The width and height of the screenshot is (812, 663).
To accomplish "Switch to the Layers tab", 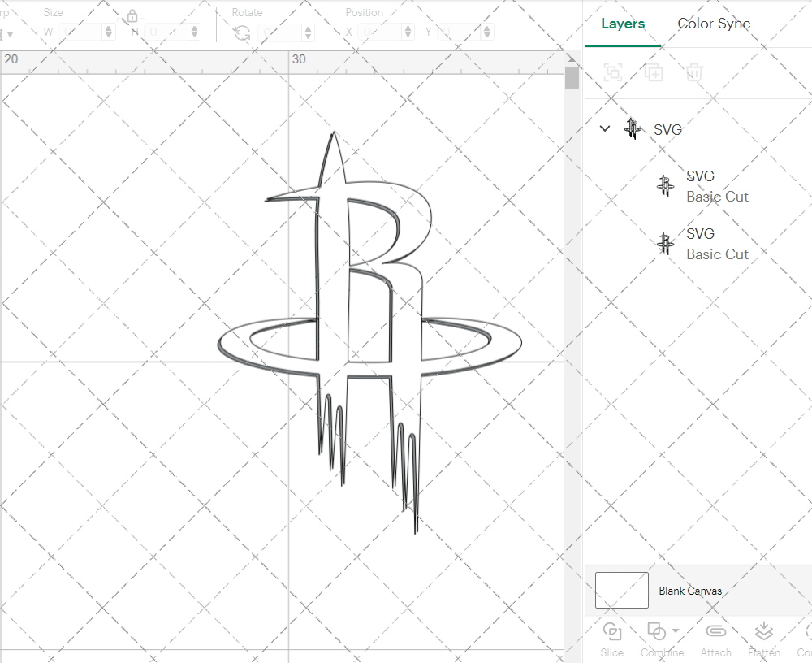I will 623,24.
